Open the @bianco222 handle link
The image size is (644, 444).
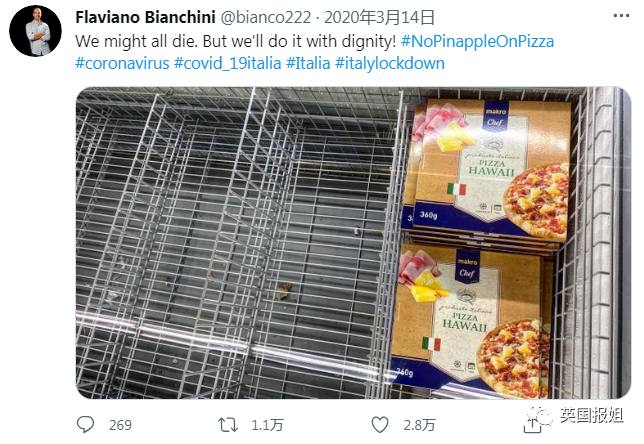[266, 17]
